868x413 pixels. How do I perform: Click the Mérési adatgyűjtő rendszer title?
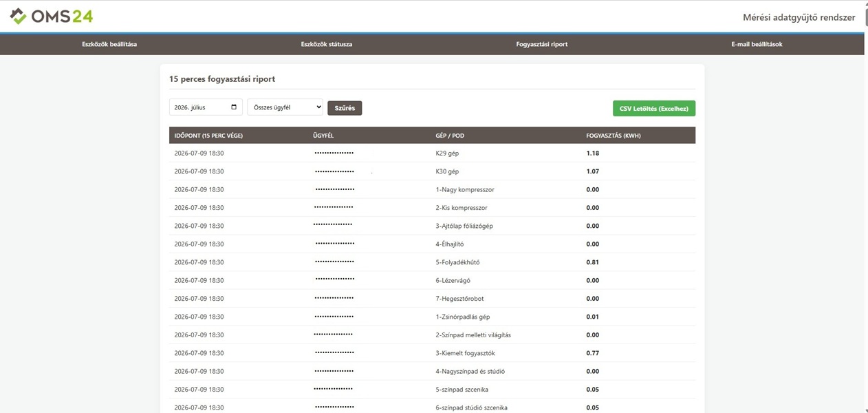click(799, 17)
